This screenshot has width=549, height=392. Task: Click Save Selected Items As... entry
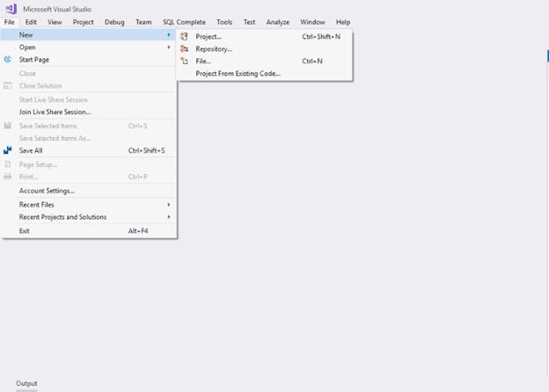(88, 138)
